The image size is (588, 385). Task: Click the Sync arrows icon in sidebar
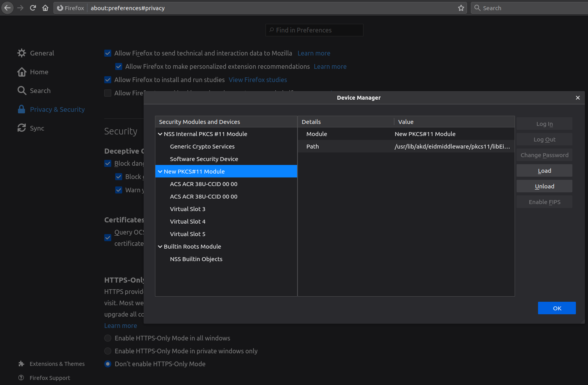coord(22,128)
